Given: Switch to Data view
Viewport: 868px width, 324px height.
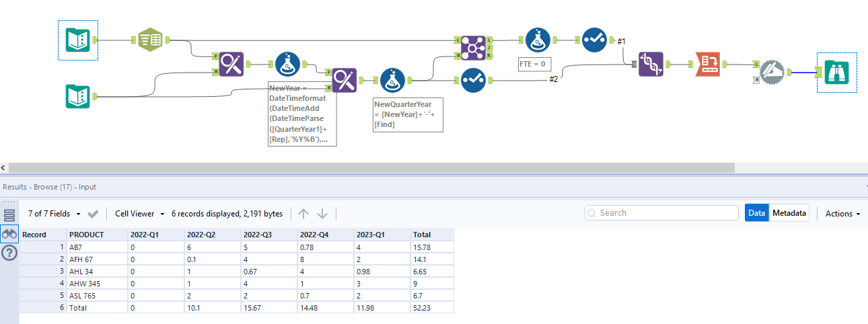Looking at the screenshot, I should (x=757, y=213).
